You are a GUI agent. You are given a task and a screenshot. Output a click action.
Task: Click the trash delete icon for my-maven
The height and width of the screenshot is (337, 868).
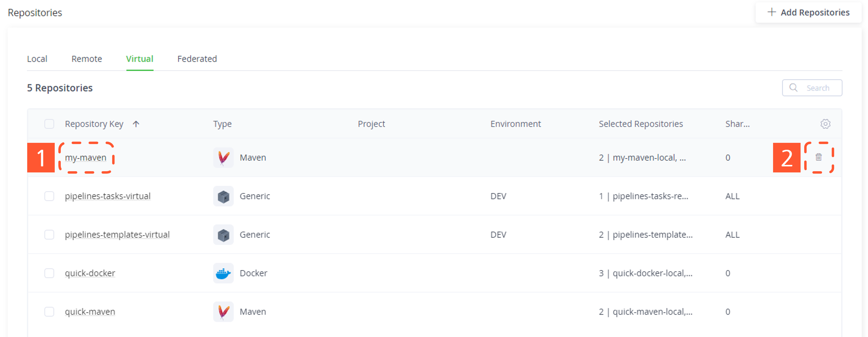click(818, 157)
